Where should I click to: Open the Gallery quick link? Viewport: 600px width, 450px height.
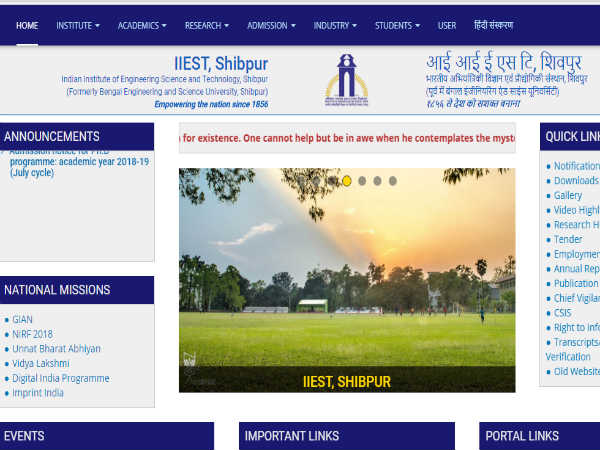click(x=568, y=196)
